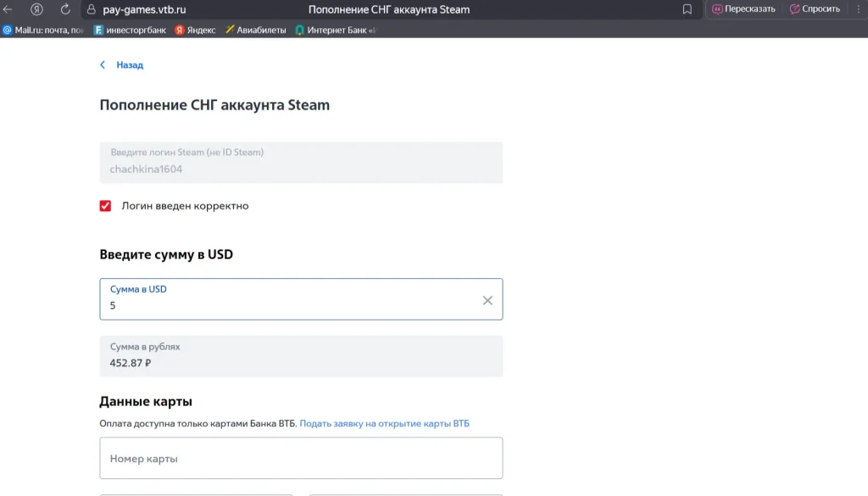
Task: Click the Steam login field with chachkina1604
Action: (x=301, y=162)
